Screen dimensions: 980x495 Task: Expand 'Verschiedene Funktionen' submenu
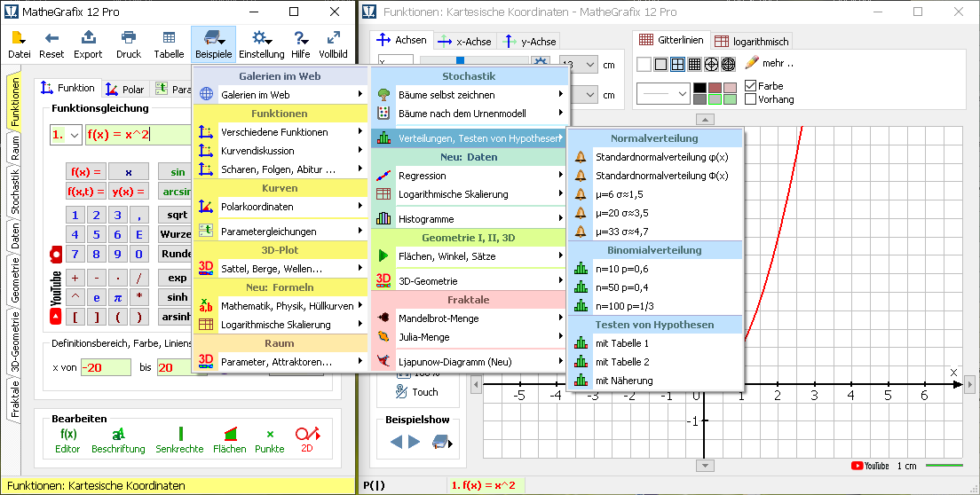280,132
